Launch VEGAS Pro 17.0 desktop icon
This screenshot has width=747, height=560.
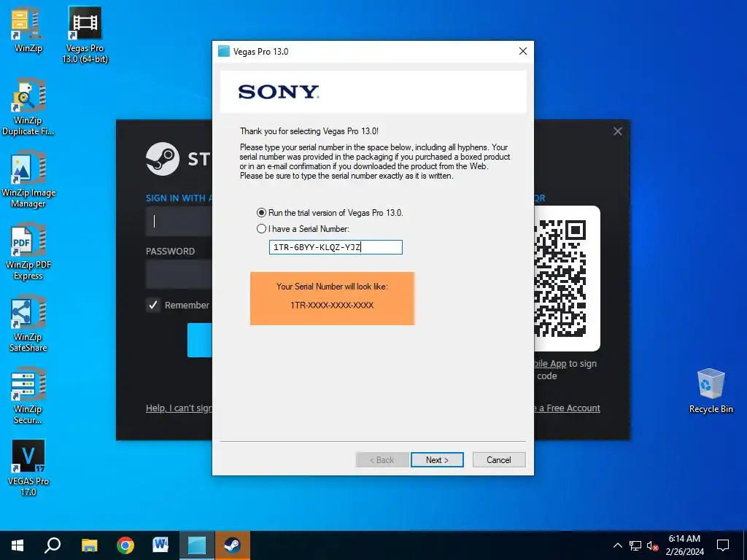pos(28,468)
